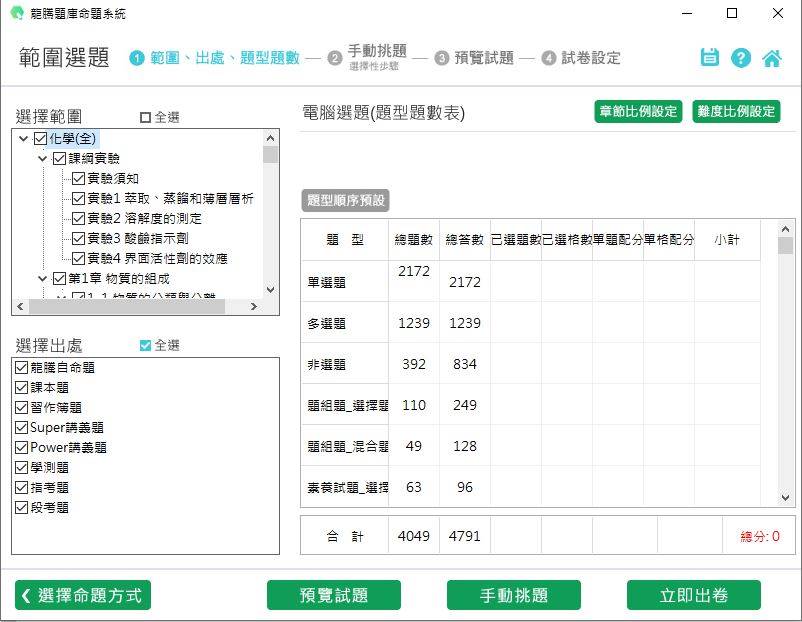Uncheck 學測題 source checkbox
Image resolution: width=802 pixels, height=622 pixels.
pyautogui.click(x=21, y=468)
